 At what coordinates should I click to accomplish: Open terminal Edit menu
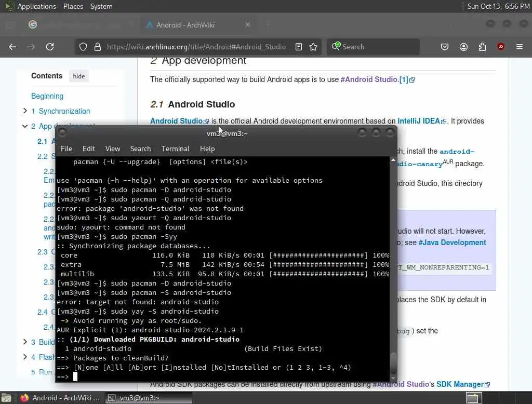coord(88,149)
